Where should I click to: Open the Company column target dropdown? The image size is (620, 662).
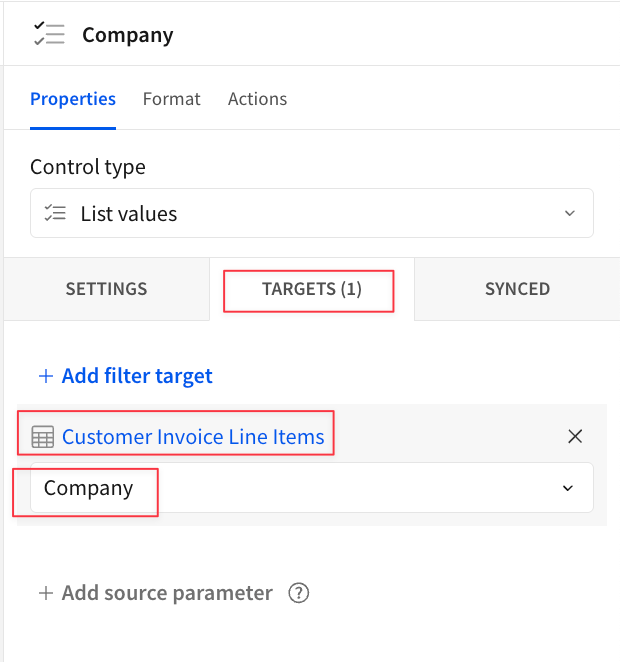tap(312, 488)
